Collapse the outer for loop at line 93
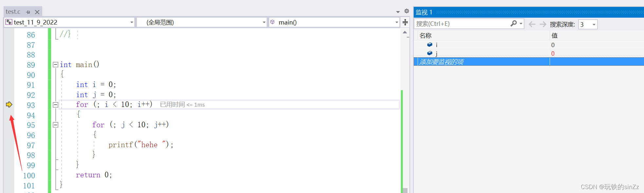This screenshot has width=644, height=193. coord(56,105)
